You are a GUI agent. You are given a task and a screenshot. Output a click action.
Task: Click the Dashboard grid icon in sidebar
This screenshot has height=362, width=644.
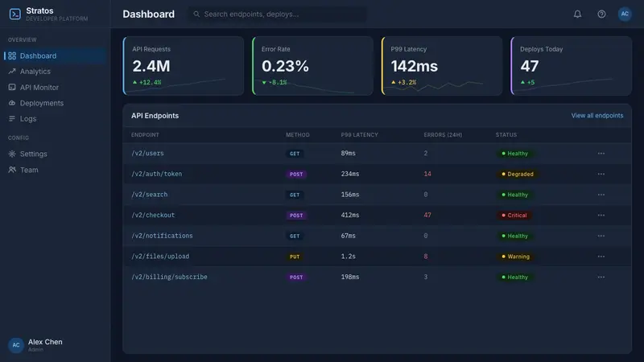(12, 56)
